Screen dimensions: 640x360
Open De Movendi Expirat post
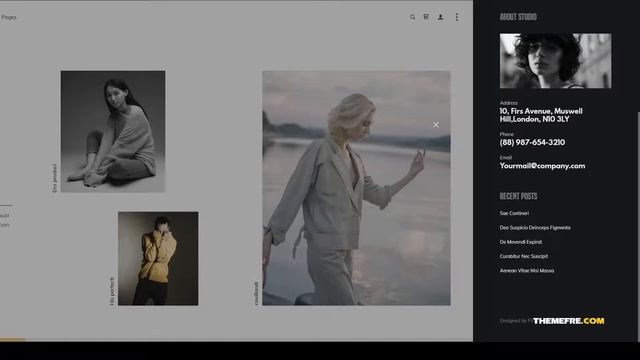point(521,242)
